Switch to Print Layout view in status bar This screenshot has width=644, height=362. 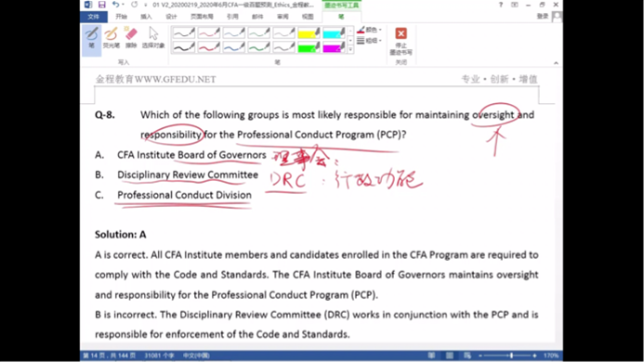tap(450, 356)
